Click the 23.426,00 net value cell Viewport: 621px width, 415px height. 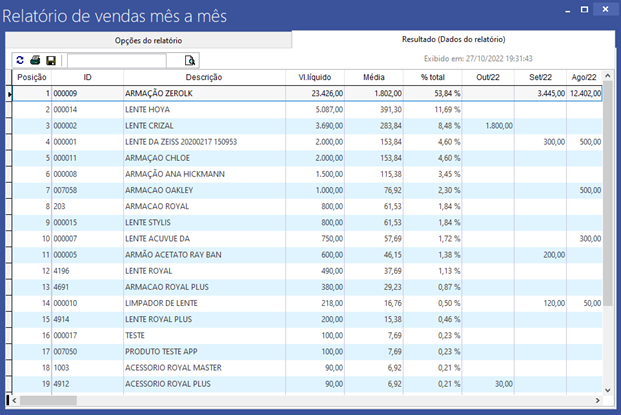(x=315, y=93)
